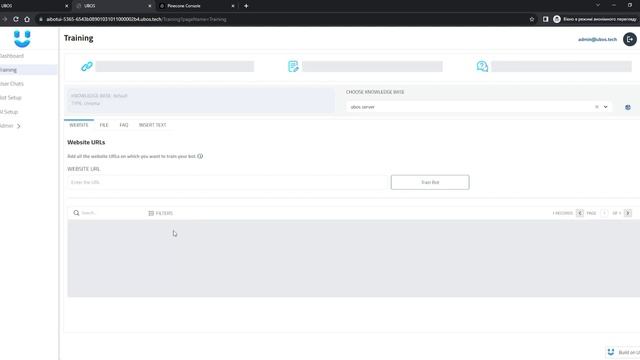Switch to the INSERT TEXT tab
The image size is (640, 360).
point(153,125)
